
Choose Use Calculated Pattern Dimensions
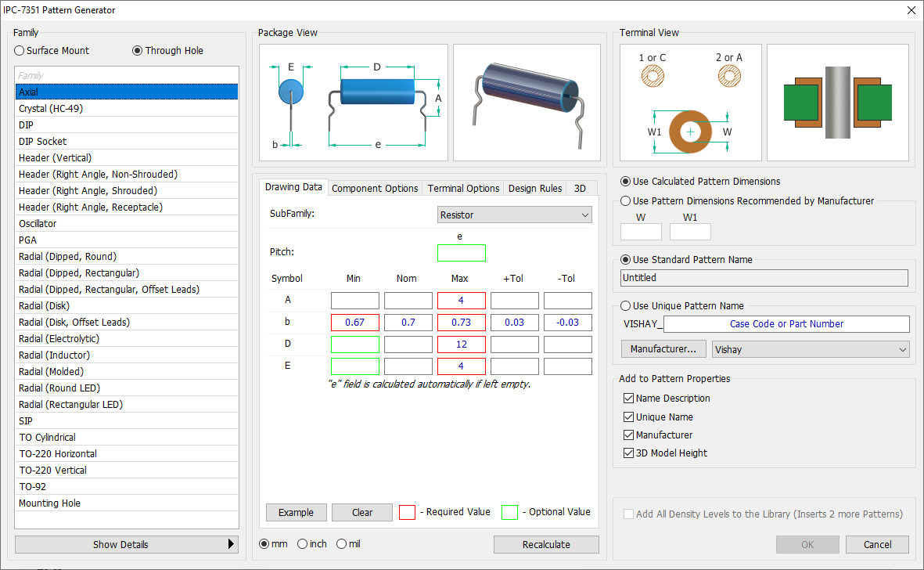[x=626, y=181]
